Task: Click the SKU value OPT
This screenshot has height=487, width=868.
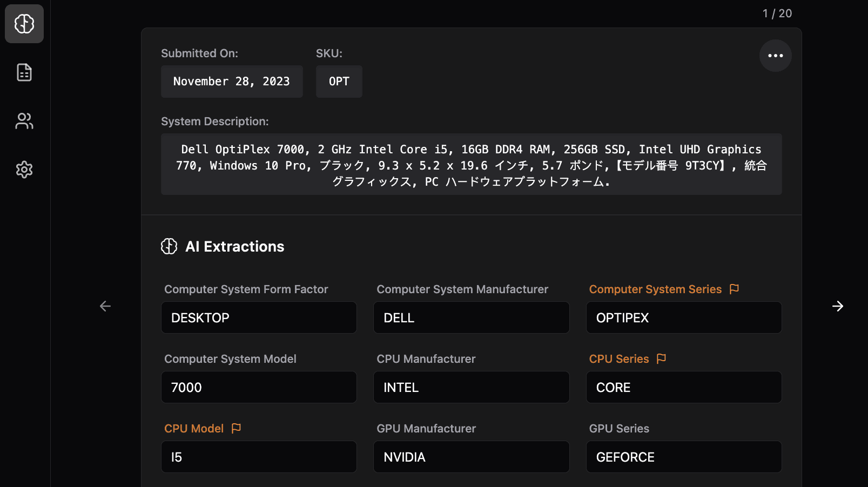Action: [339, 82]
